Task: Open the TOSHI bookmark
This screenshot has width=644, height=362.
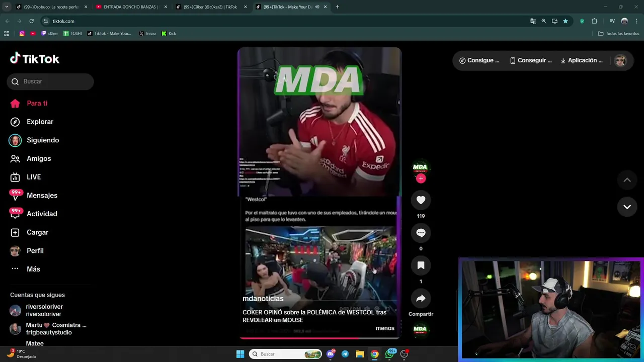Action: tap(72, 34)
